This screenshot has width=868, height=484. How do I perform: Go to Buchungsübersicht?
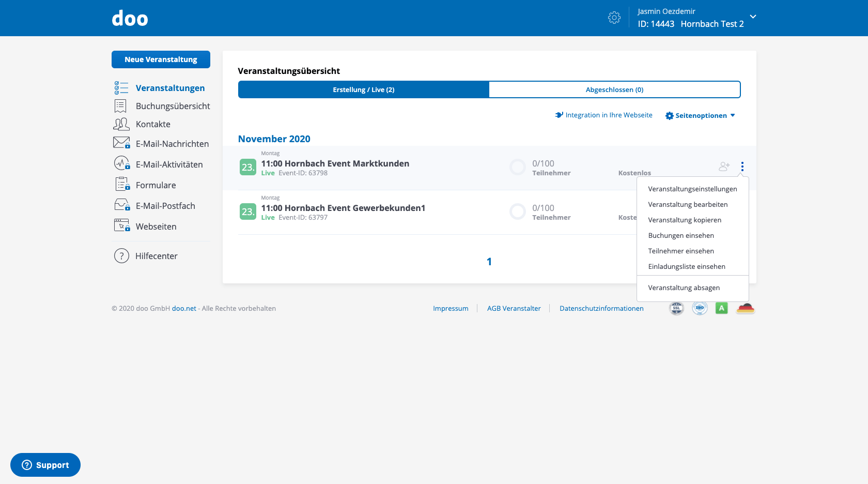tap(173, 106)
